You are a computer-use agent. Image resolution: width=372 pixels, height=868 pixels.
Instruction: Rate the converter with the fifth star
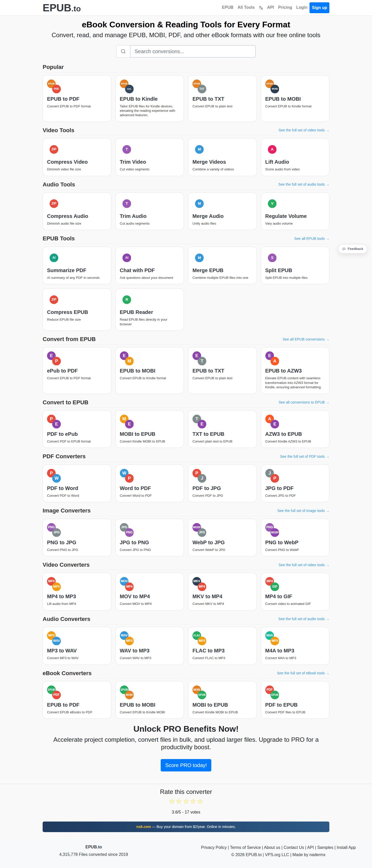(x=200, y=801)
